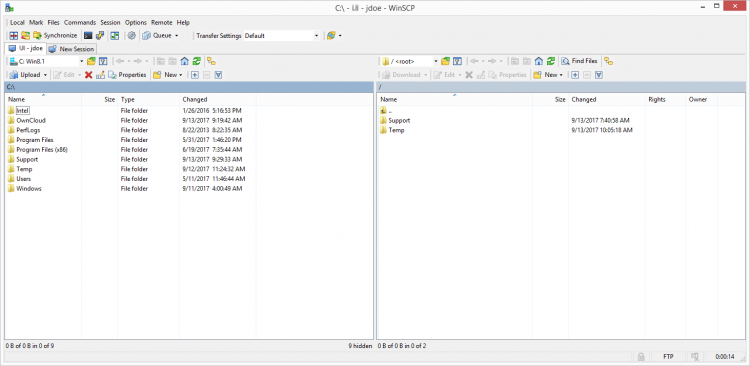Screen dimensions: 750x366
Task: Sort local files by Changed column
Action: [218, 100]
